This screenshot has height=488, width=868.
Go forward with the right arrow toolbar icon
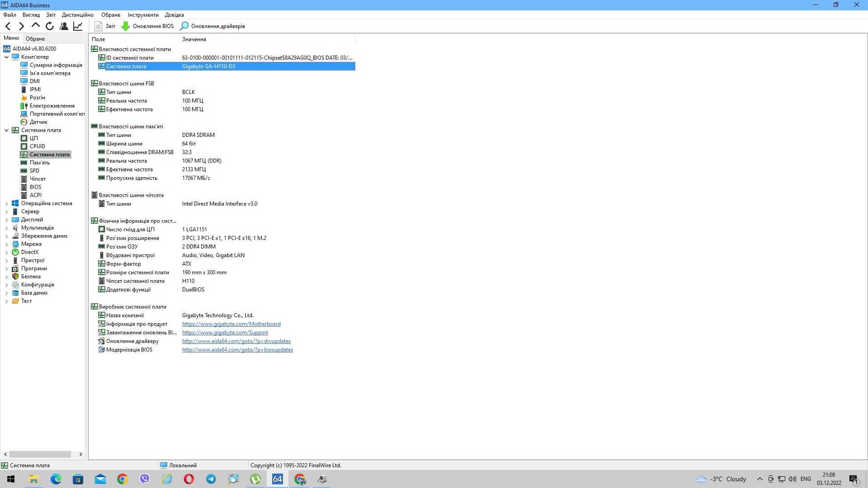tap(21, 26)
